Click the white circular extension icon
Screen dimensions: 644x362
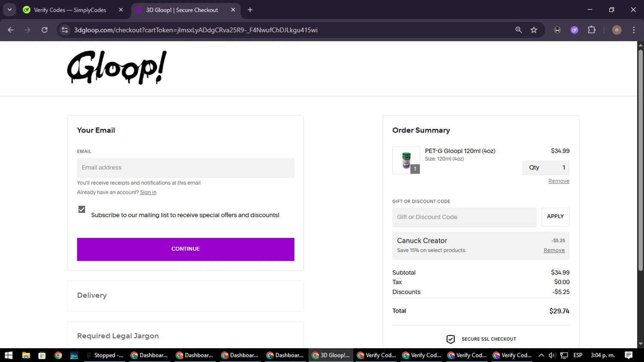click(557, 30)
